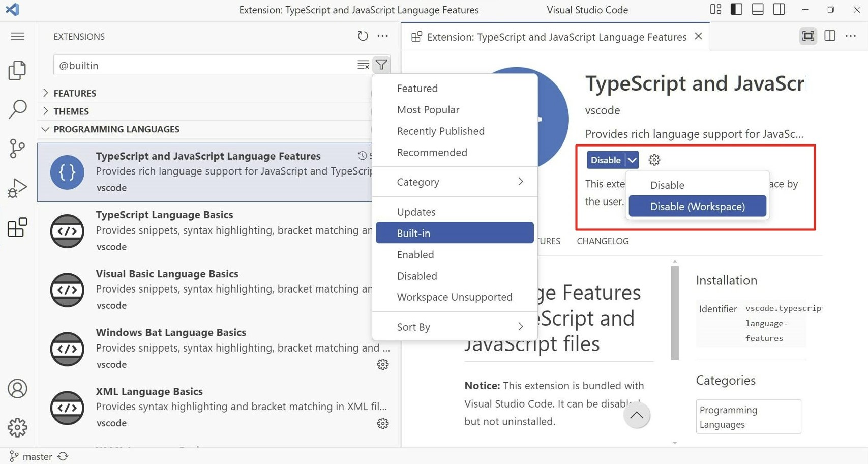This screenshot has width=868, height=464.
Task: Open the Extensions view icon
Action: pyautogui.click(x=17, y=227)
